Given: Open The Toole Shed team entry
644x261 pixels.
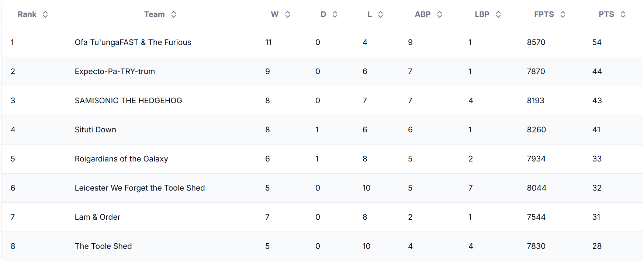Looking at the screenshot, I should point(103,246).
